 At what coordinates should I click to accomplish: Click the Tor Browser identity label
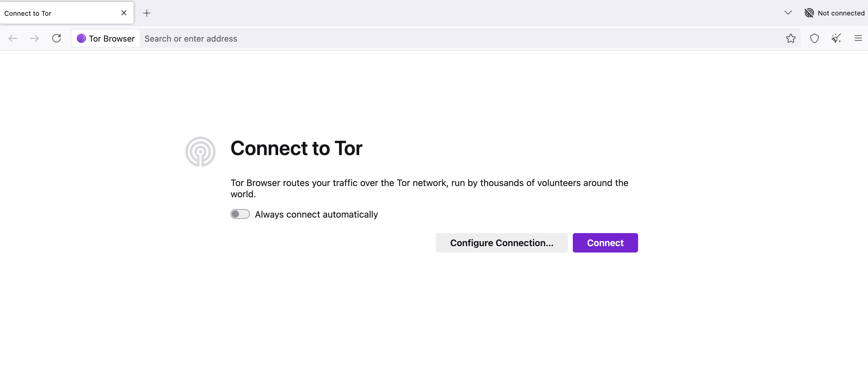point(111,39)
